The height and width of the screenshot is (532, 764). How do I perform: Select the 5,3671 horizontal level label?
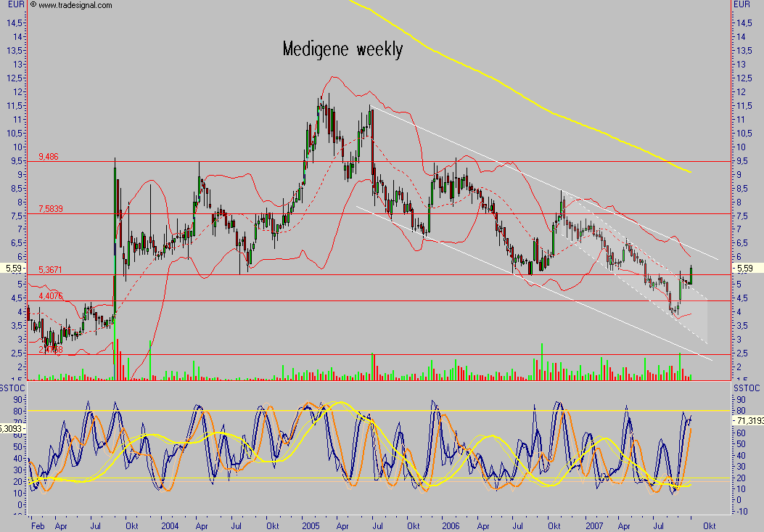click(x=50, y=270)
